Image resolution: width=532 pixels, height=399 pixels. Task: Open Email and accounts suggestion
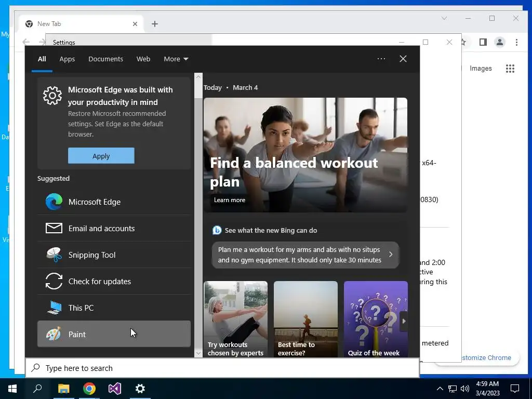114,229
